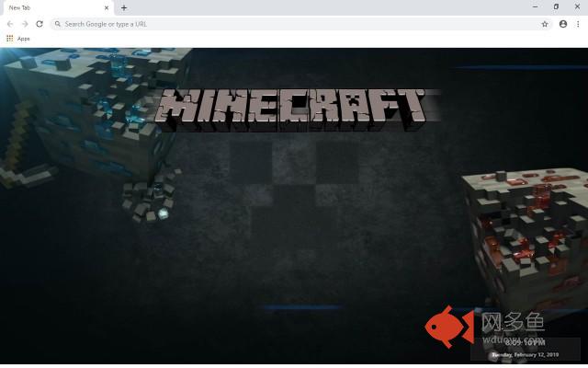Close the New Tab tab
The image size is (588, 368).
107,8
